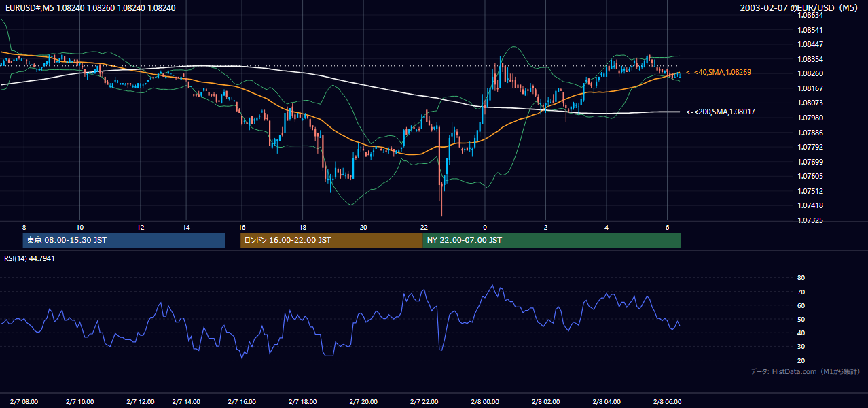Select the 1.08167 price axis label
Screen dimensions: 868x408
click(811, 88)
